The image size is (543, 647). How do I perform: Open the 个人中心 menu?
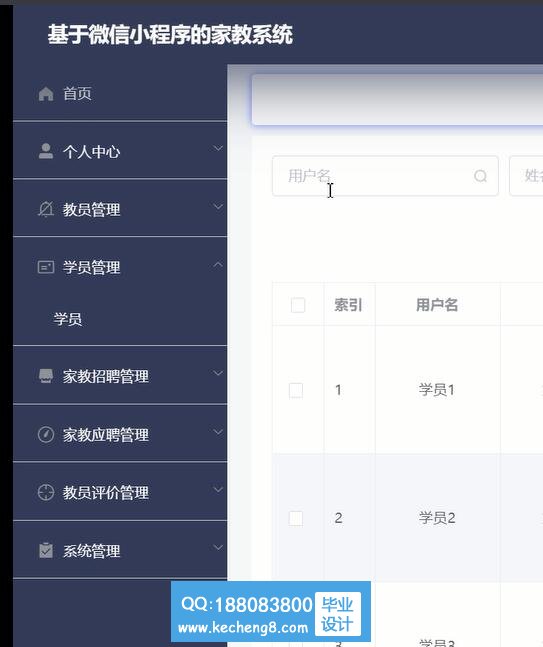120,151
